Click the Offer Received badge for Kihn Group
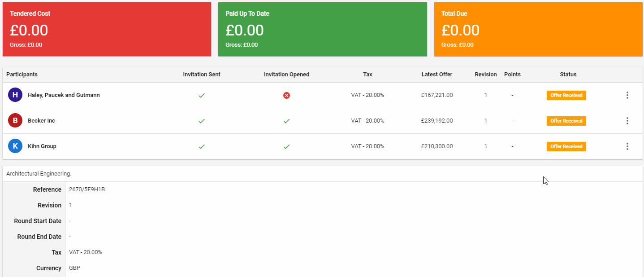644x277 pixels. pyautogui.click(x=566, y=146)
